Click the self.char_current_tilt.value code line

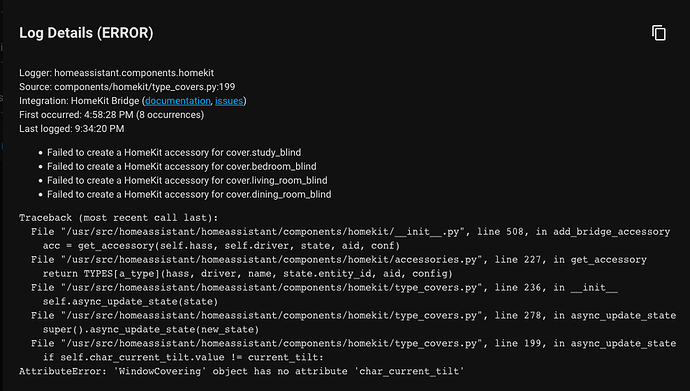pos(183,358)
